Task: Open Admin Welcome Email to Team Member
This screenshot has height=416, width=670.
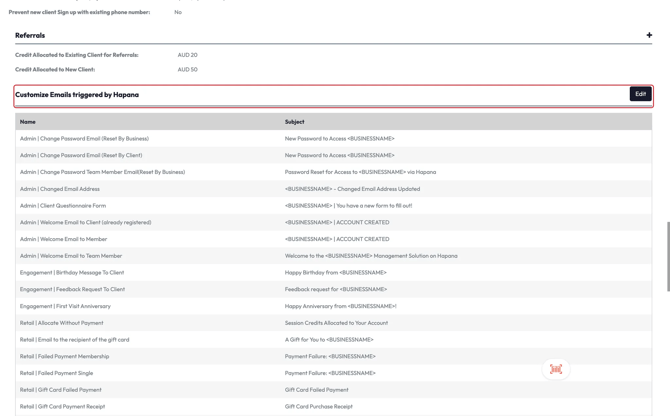Action: pos(71,256)
